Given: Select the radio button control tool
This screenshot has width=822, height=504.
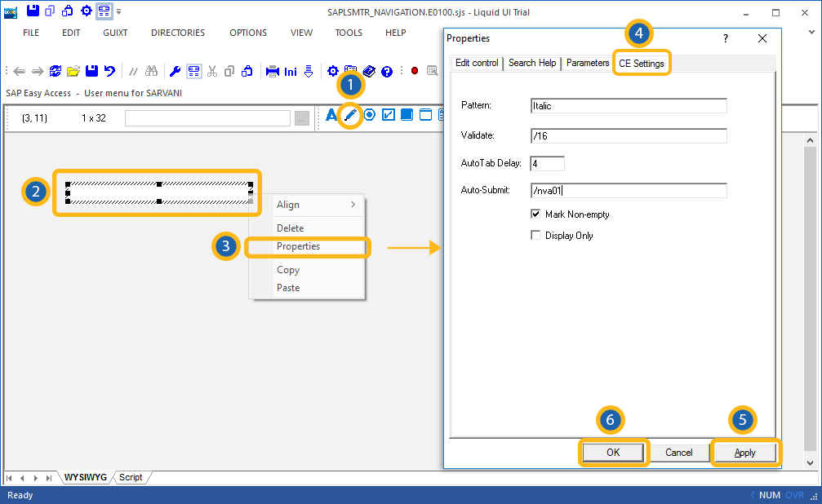Looking at the screenshot, I should [370, 115].
